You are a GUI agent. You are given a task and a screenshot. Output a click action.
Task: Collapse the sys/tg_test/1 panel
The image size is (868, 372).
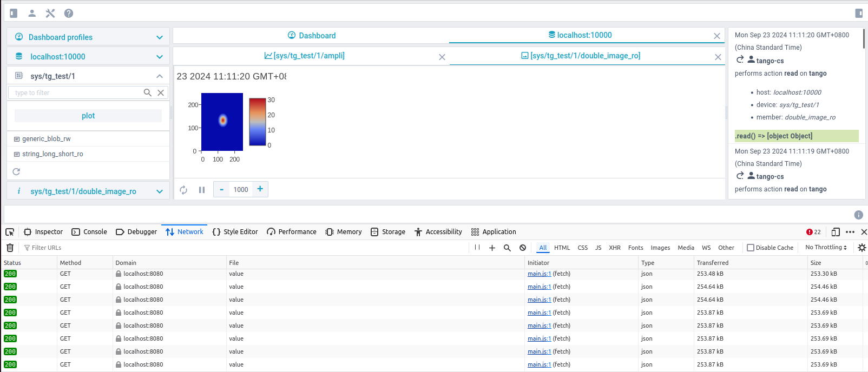pos(159,76)
